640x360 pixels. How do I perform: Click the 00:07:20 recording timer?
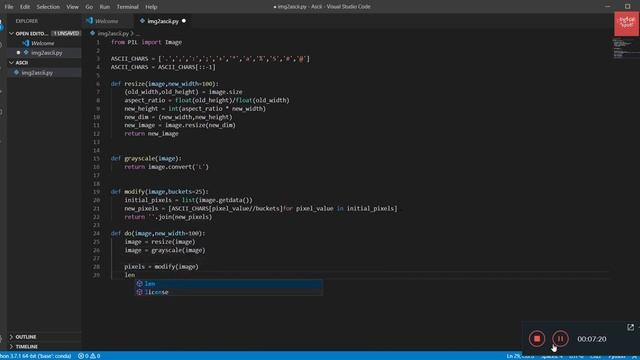pos(591,339)
